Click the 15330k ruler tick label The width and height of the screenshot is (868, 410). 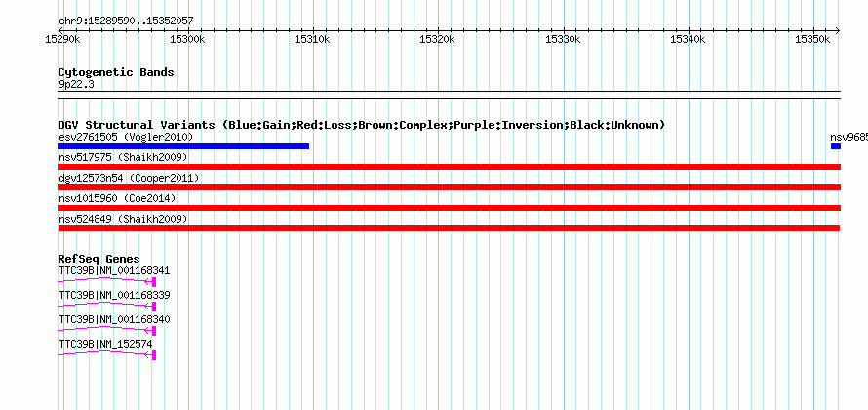click(x=564, y=40)
